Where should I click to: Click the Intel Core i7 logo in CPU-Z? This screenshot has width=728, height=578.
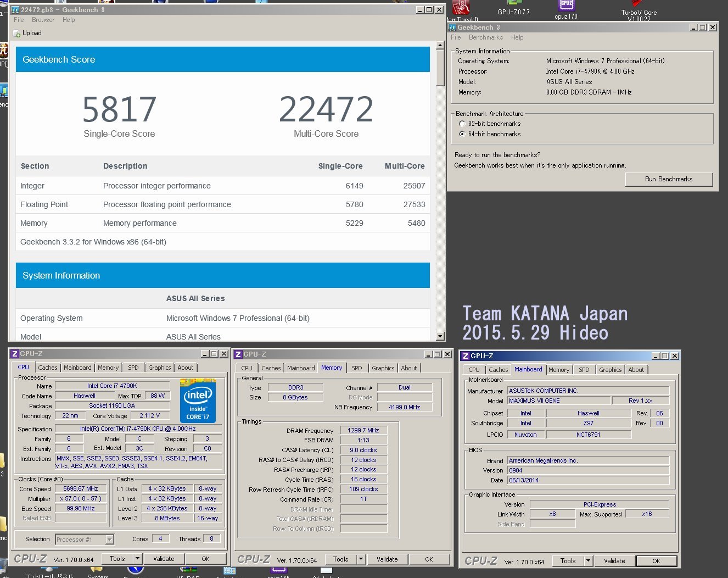click(198, 401)
